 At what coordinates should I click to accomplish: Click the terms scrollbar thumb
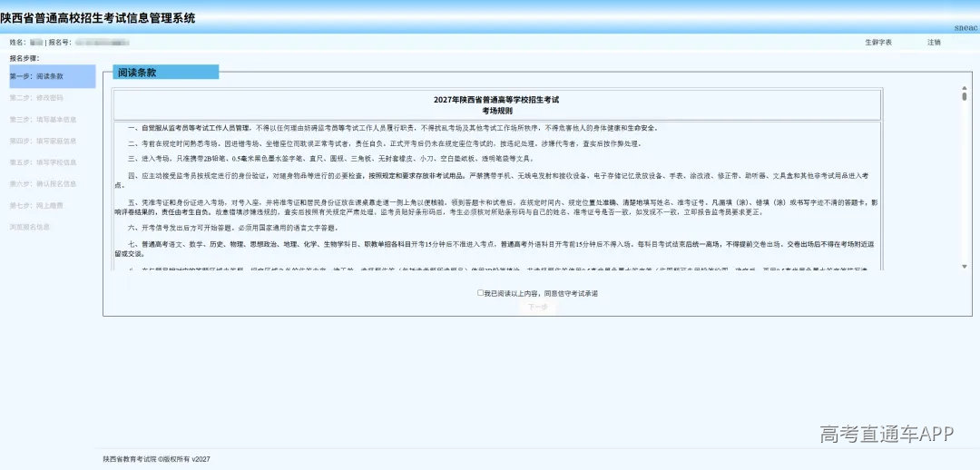click(x=965, y=97)
